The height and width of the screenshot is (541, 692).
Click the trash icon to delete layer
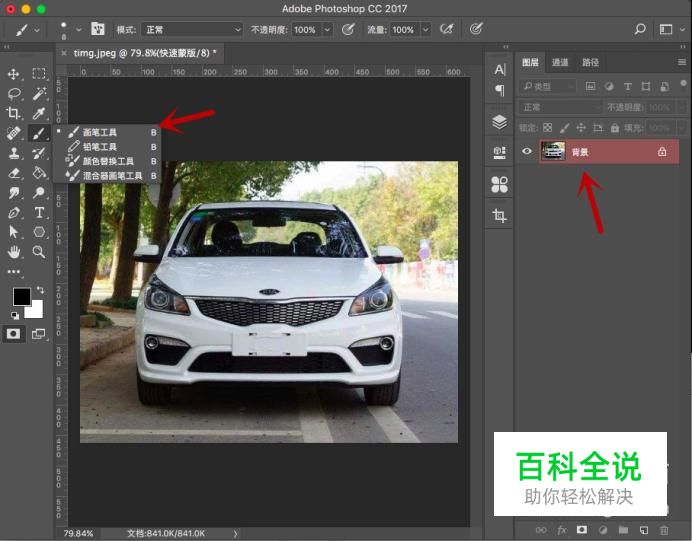tap(664, 530)
